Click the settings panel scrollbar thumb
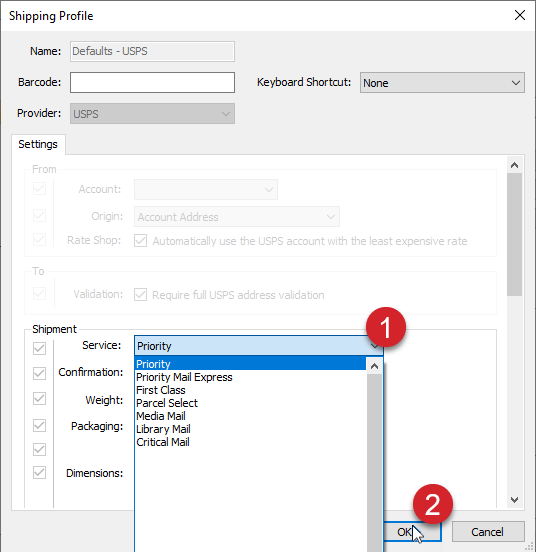 point(514,234)
